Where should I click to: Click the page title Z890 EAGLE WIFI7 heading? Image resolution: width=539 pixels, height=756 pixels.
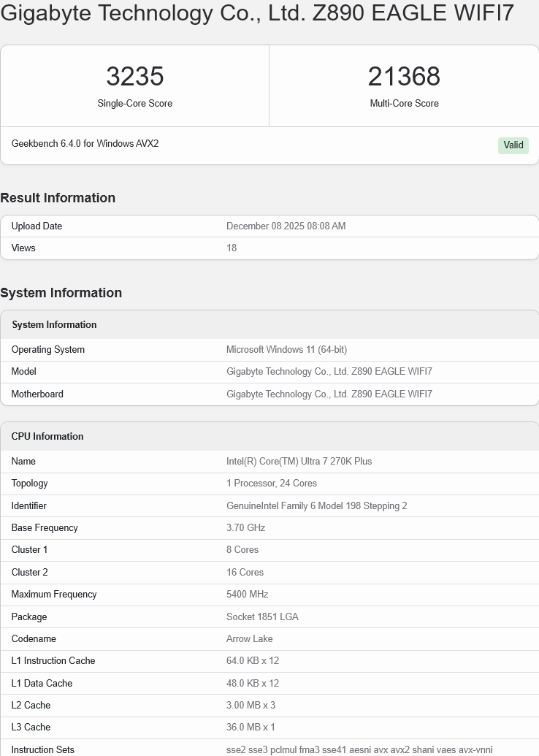[x=257, y=14]
